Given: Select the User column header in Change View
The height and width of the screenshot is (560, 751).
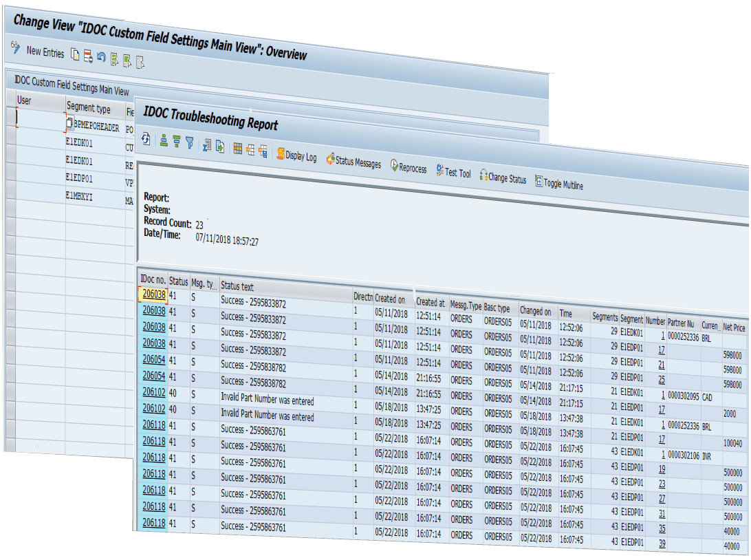Looking at the screenshot, I should (x=40, y=102).
